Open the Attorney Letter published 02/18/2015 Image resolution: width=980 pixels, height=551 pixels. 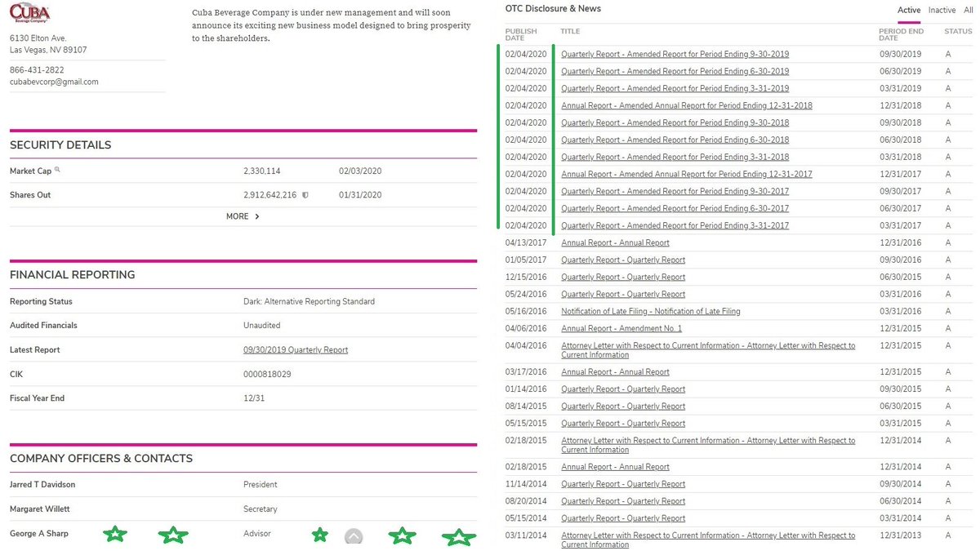pyautogui.click(x=708, y=445)
